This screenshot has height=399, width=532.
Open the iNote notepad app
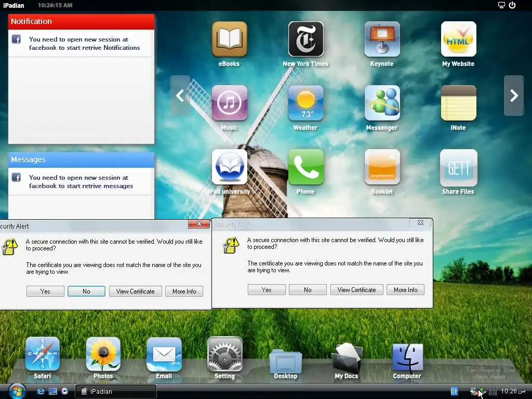[x=458, y=103]
